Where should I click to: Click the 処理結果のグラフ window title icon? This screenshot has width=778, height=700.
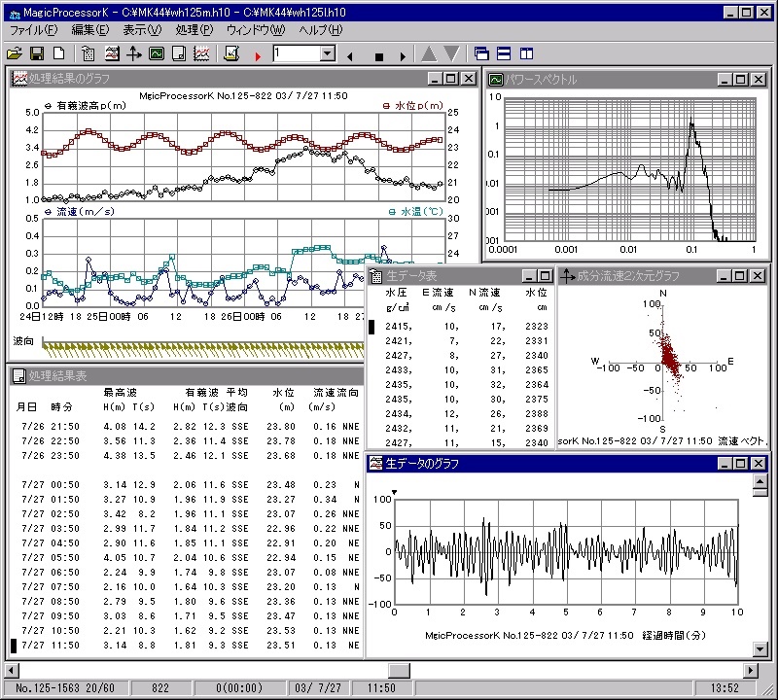point(19,79)
